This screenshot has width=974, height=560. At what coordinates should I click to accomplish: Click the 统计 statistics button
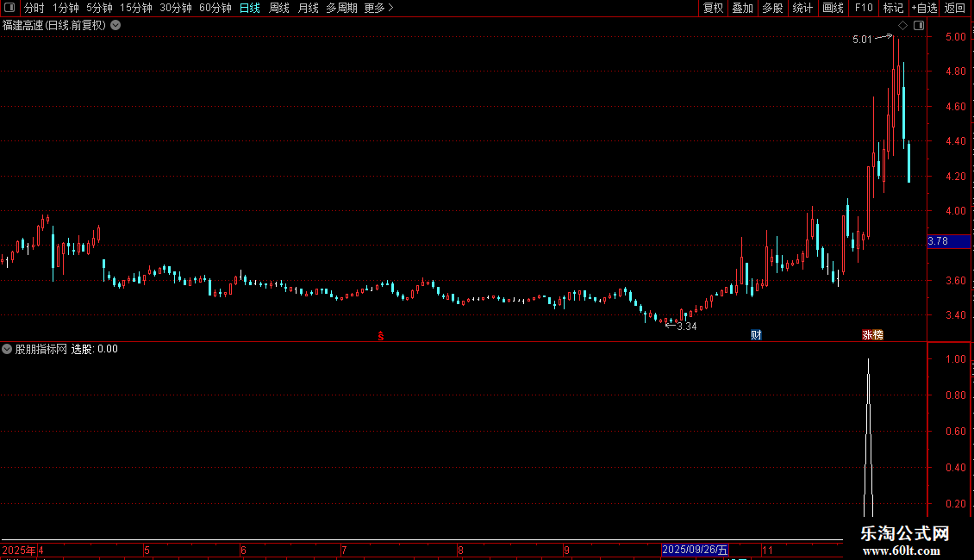coord(802,8)
